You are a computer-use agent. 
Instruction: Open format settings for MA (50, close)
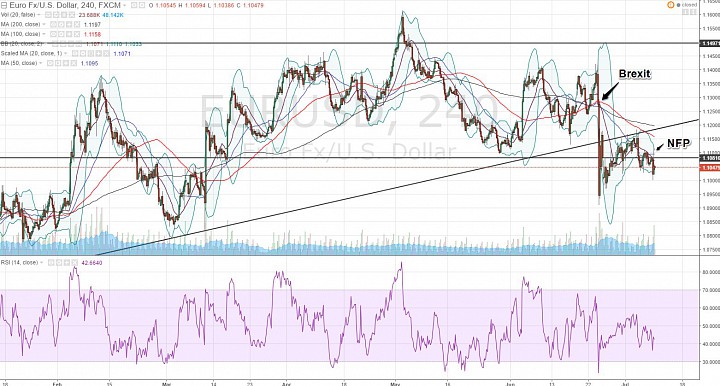click(58, 63)
